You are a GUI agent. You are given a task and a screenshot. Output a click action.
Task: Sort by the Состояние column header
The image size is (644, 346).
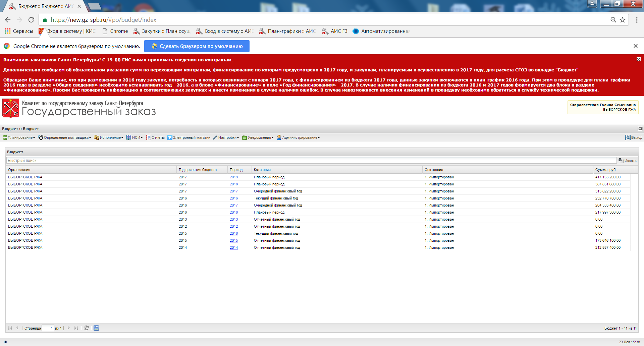point(507,170)
